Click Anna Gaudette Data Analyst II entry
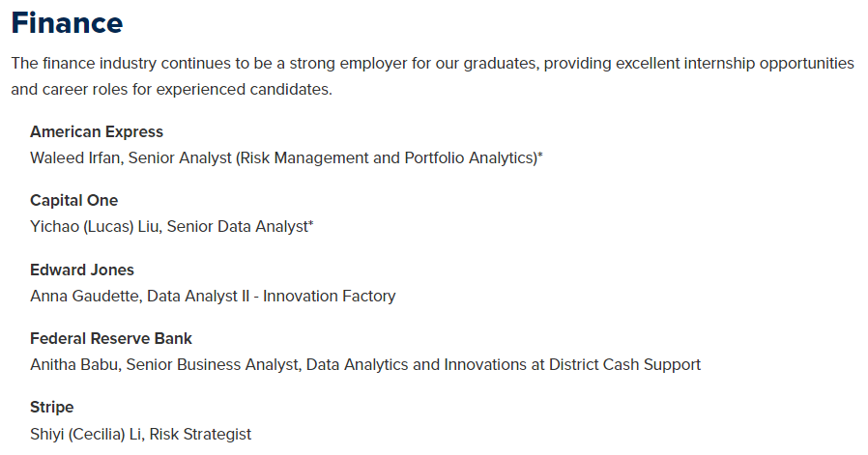 [x=213, y=297]
